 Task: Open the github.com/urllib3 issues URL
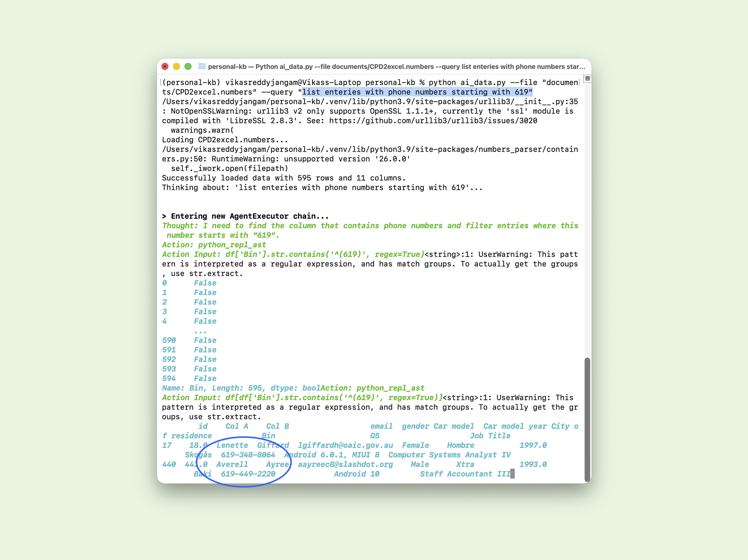[433, 121]
